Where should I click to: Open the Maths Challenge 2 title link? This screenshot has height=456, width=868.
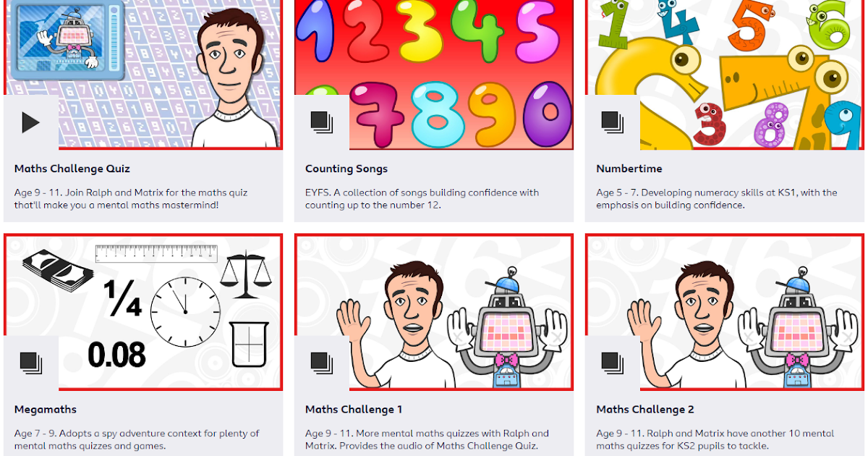point(645,409)
